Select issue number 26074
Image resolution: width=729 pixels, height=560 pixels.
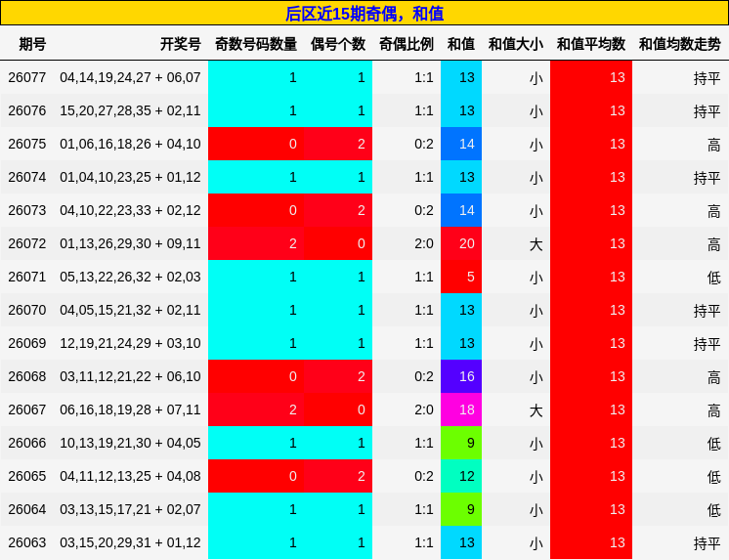27,177
